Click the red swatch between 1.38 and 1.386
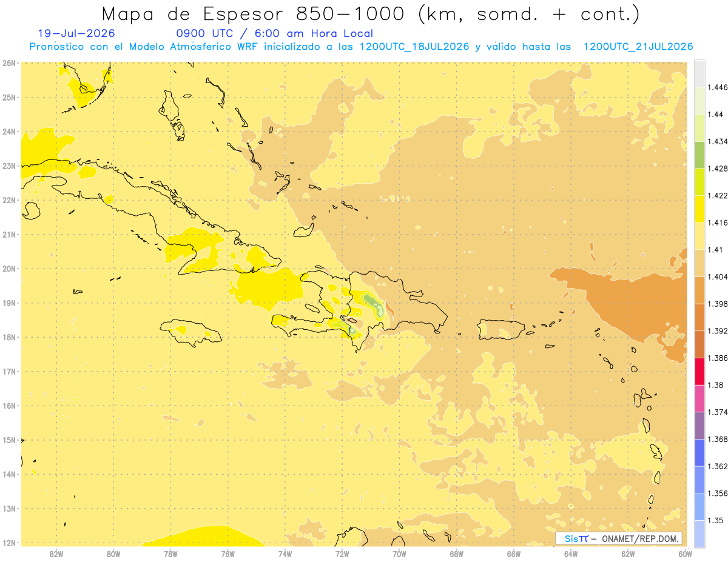This screenshot has width=728, height=562. 699,372
